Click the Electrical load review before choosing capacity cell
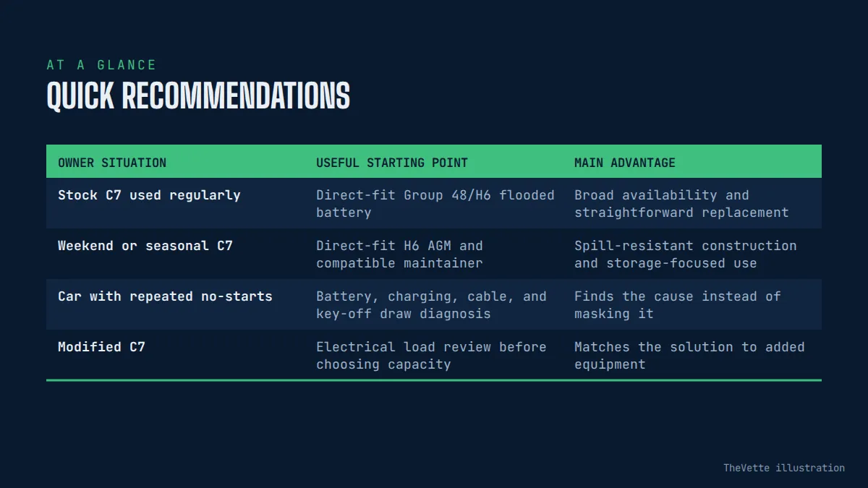 (431, 356)
